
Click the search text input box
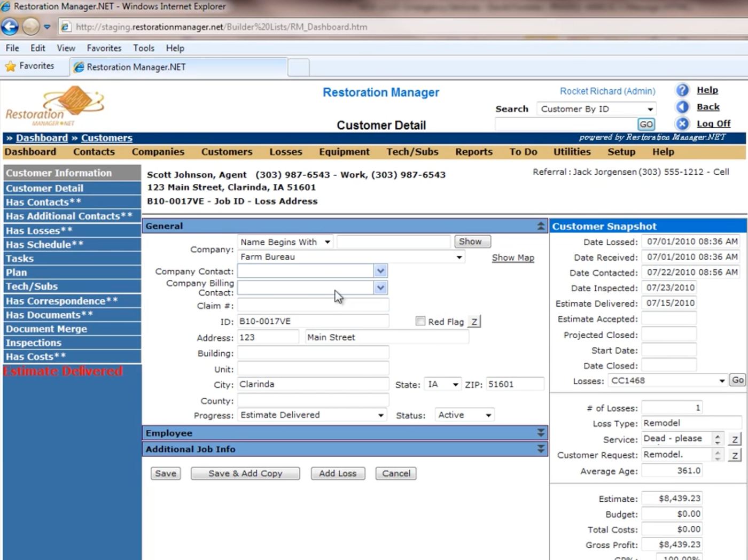tap(566, 124)
